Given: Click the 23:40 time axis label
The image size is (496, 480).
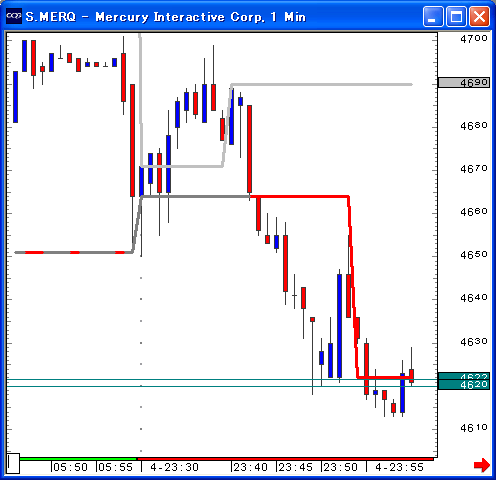Looking at the screenshot, I should [x=251, y=467].
